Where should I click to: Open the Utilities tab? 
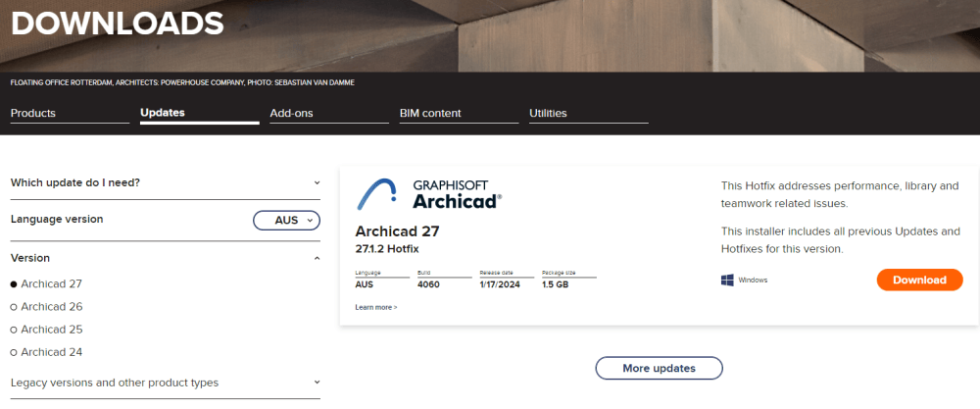[x=548, y=113]
